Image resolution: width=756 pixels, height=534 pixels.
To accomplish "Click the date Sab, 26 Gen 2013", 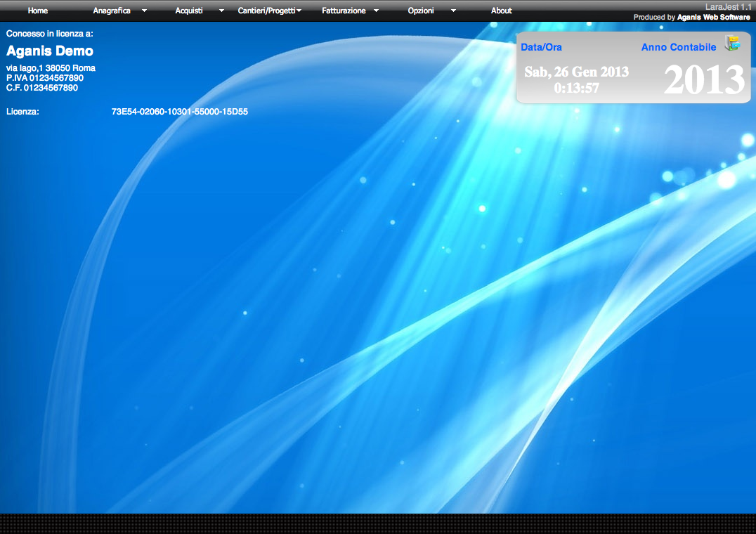I will (577, 72).
